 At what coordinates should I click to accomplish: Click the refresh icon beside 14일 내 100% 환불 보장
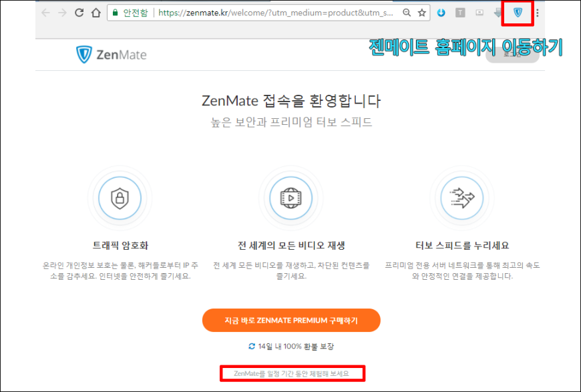coord(252,347)
